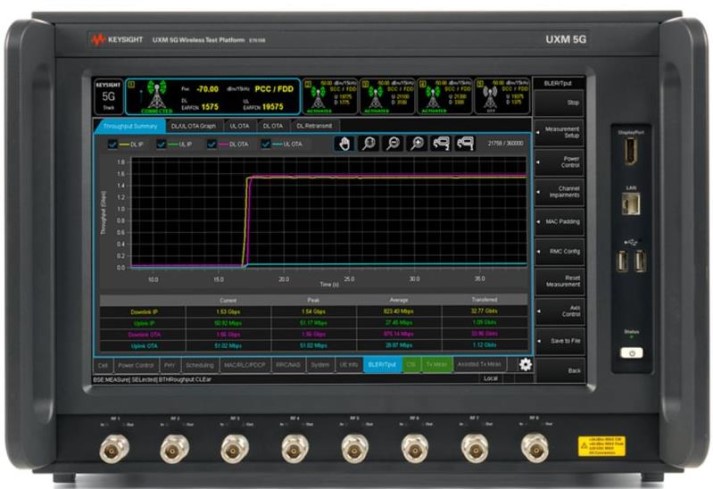Click the Reset Measurement softkey
Screen dimensions: 713x489
(561, 281)
